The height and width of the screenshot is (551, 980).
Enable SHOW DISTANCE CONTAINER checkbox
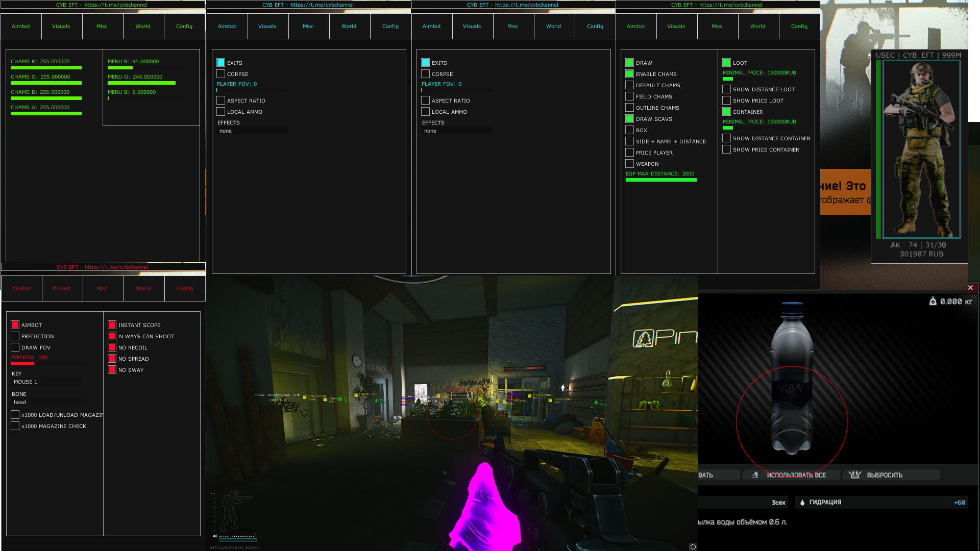[727, 138]
